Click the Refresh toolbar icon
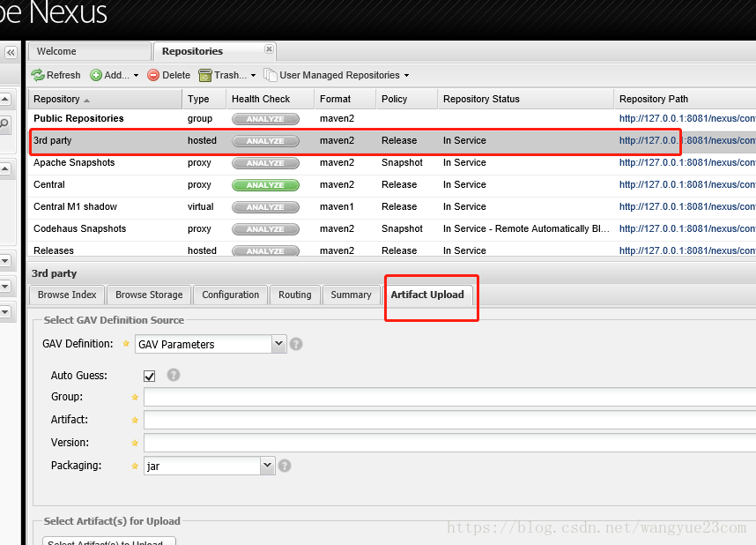756x545 pixels. [38, 75]
